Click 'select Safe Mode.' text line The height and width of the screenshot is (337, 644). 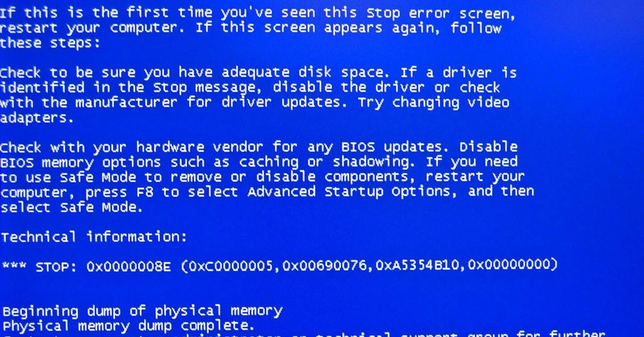click(72, 208)
